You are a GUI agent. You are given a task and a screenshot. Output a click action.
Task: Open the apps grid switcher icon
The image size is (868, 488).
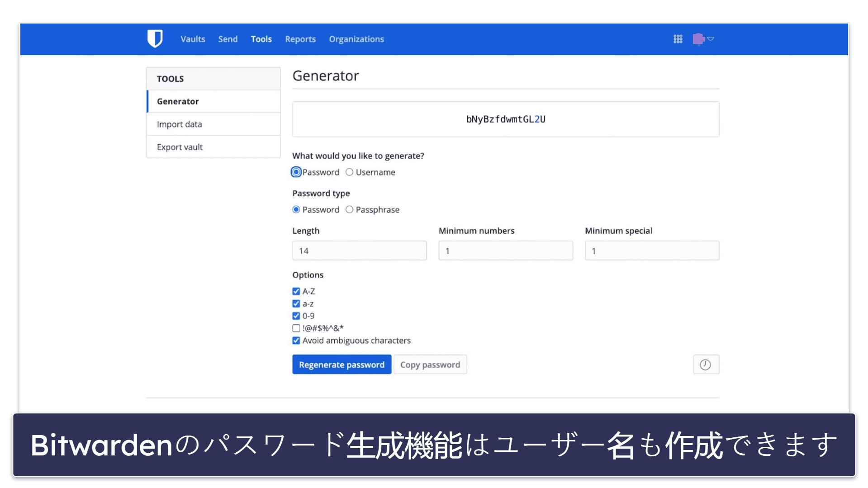click(678, 39)
